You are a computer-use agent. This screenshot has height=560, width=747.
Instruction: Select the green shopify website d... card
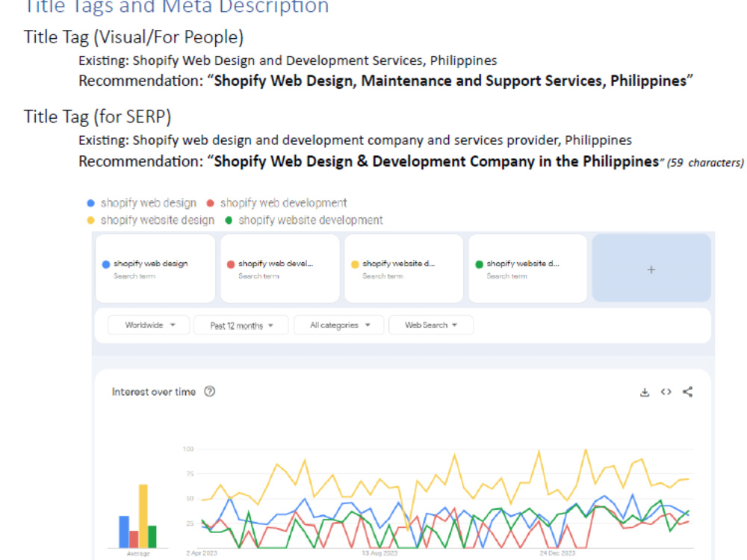528,268
